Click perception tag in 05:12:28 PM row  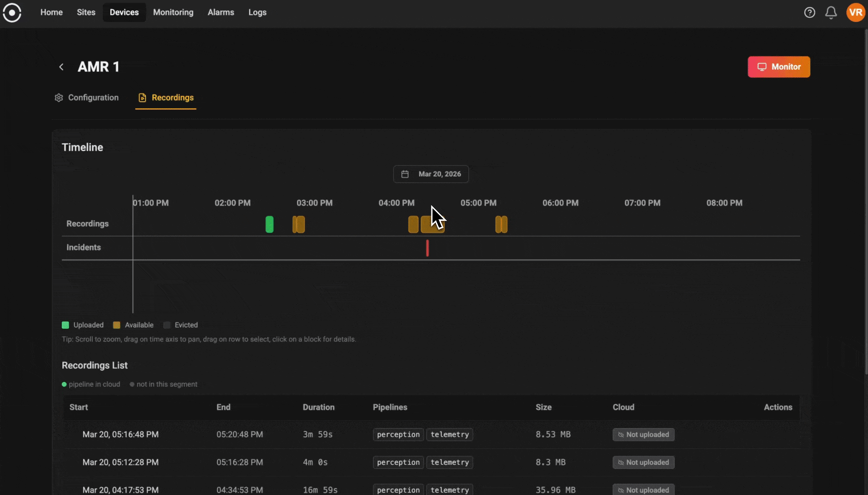(x=398, y=462)
